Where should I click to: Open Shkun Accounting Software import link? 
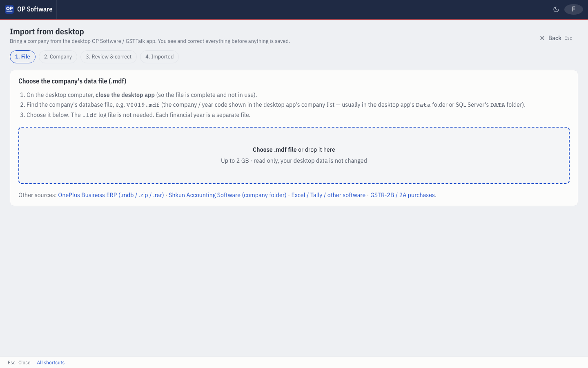click(x=227, y=195)
